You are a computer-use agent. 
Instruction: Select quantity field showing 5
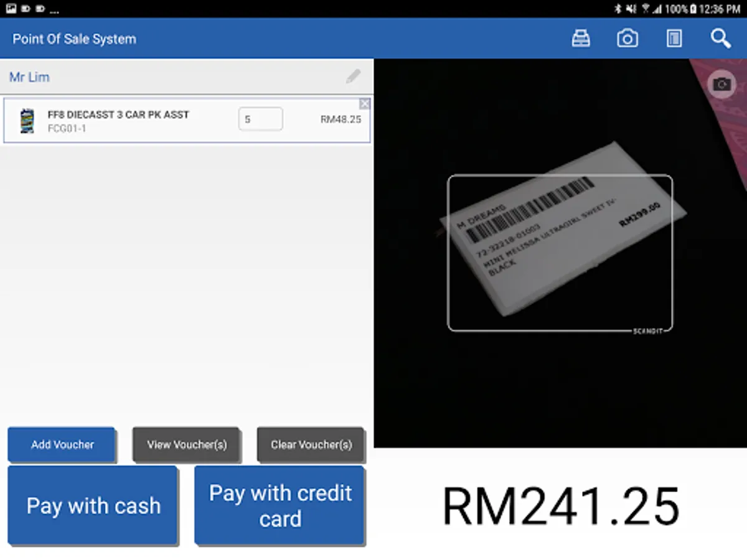click(260, 119)
